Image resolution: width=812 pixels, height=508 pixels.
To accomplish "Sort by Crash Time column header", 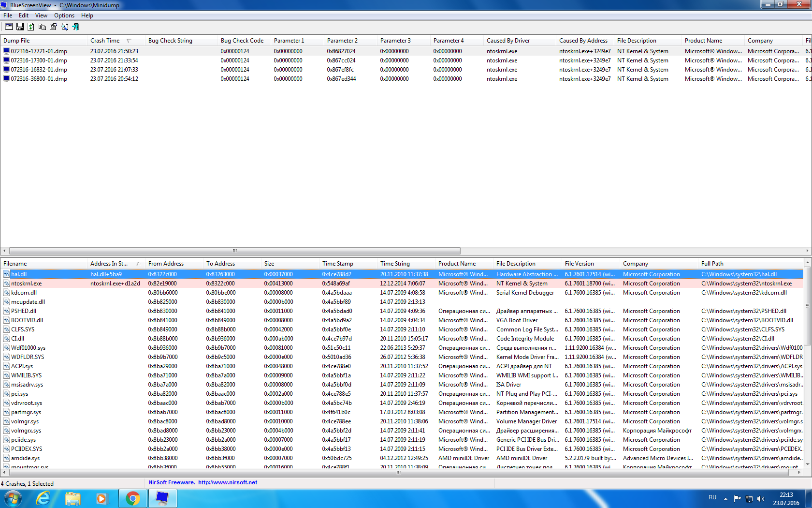I will point(116,41).
